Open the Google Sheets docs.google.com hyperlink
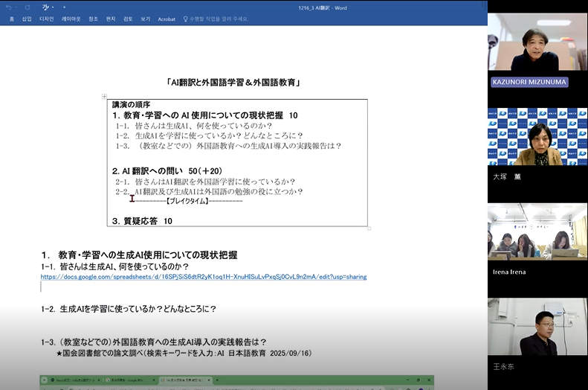The width and height of the screenshot is (588, 390). (x=203, y=277)
